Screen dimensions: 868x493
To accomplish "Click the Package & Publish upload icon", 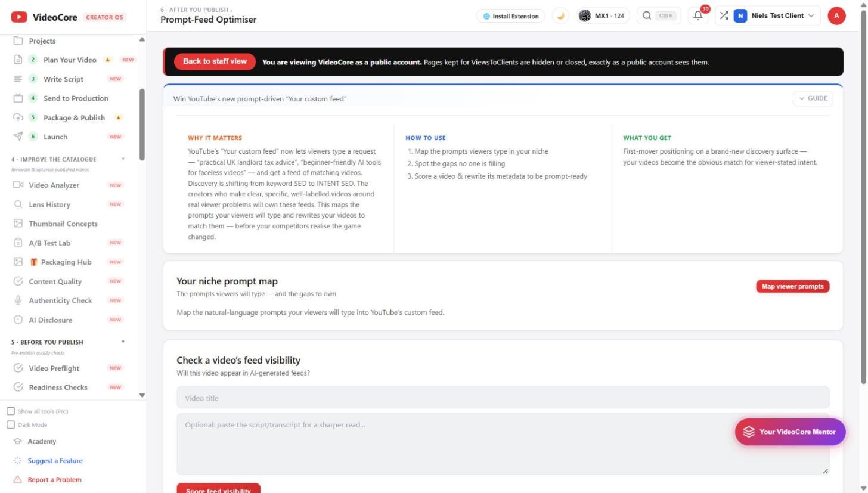I will [18, 117].
